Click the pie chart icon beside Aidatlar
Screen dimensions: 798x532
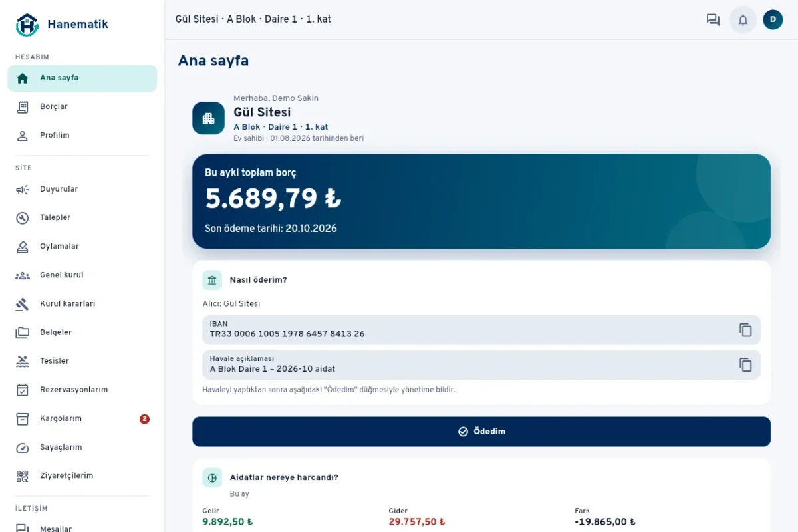tap(212, 477)
